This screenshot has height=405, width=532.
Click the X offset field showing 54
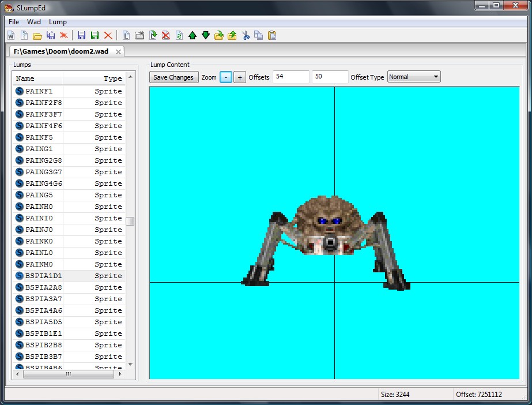(x=290, y=77)
